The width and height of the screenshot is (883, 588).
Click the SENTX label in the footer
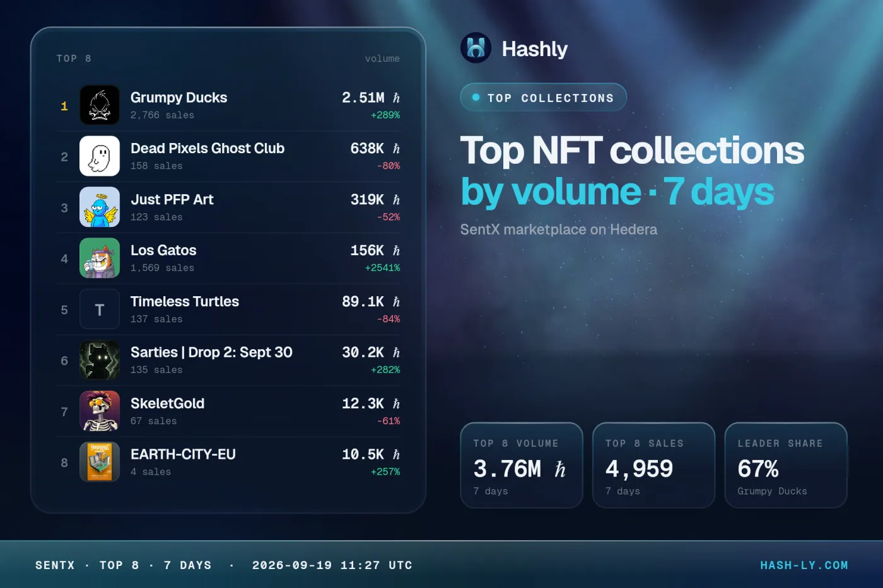(55, 565)
